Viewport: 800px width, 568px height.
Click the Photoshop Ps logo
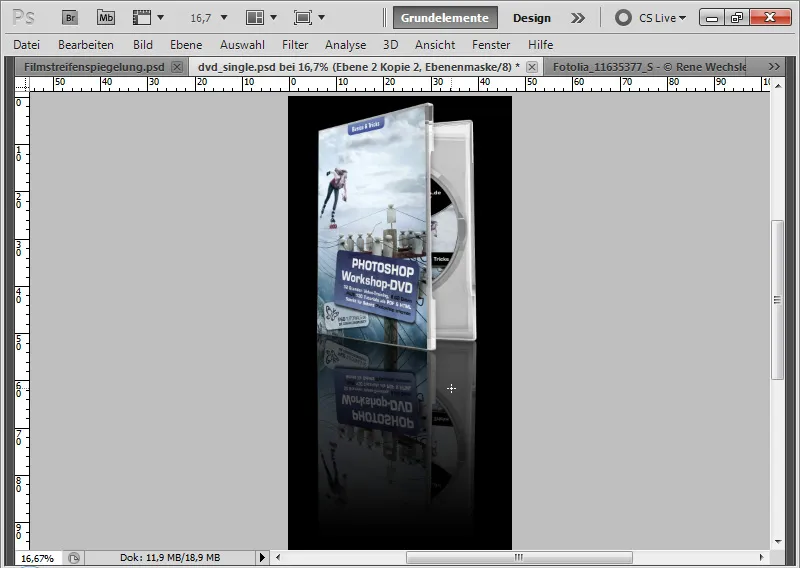click(23, 18)
